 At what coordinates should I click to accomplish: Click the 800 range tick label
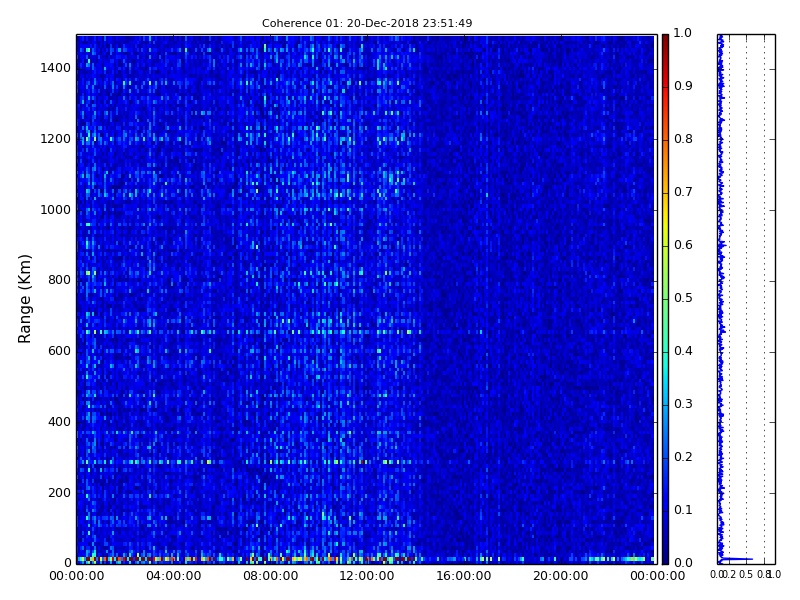tap(59, 280)
